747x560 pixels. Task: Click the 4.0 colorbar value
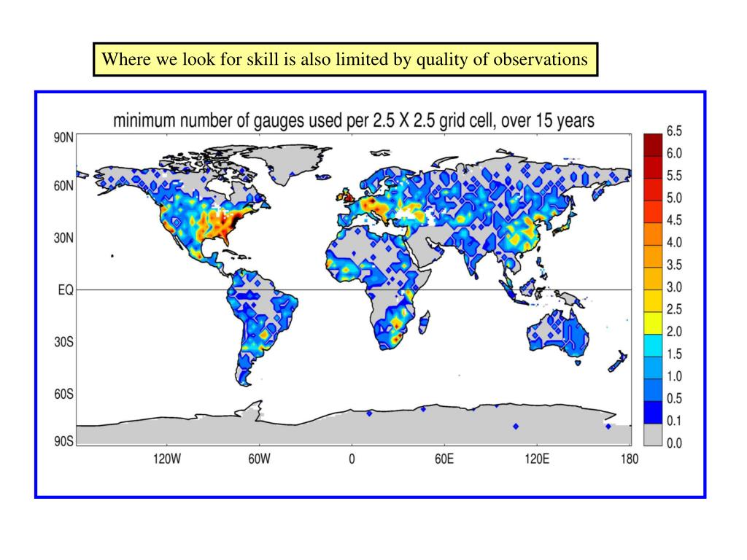[x=674, y=242]
